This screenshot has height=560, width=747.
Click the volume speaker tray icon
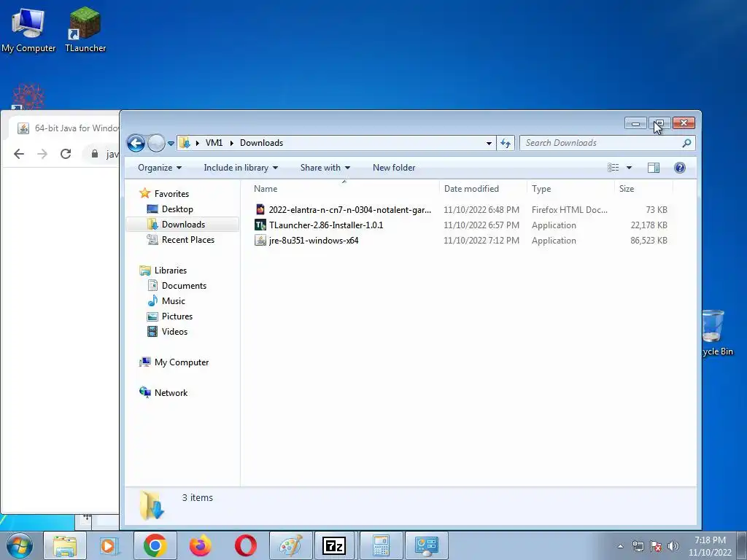(x=673, y=546)
